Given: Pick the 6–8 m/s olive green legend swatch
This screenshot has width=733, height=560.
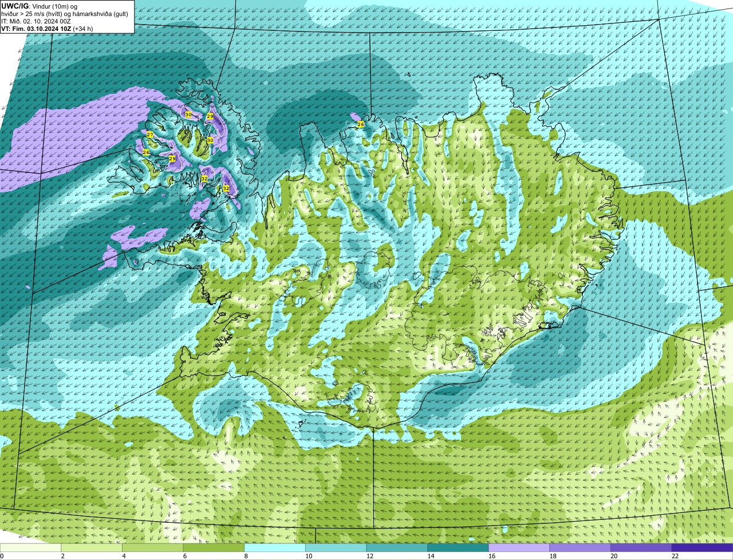Looking at the screenshot, I should pyautogui.click(x=214, y=547).
